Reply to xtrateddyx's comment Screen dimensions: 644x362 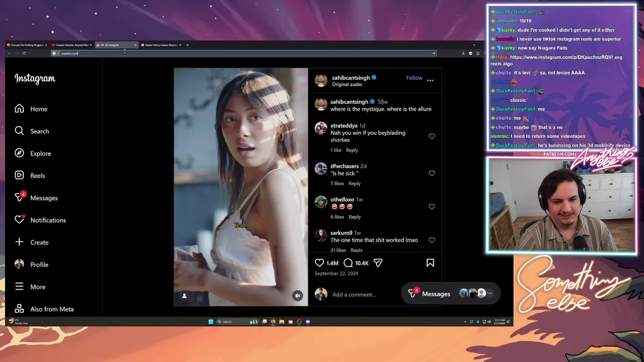pos(352,150)
